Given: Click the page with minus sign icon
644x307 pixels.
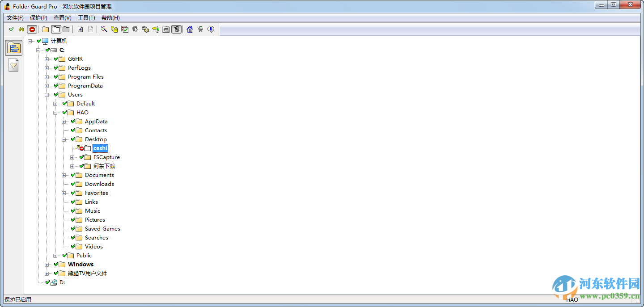Looking at the screenshot, I should pyautogui.click(x=90, y=29).
